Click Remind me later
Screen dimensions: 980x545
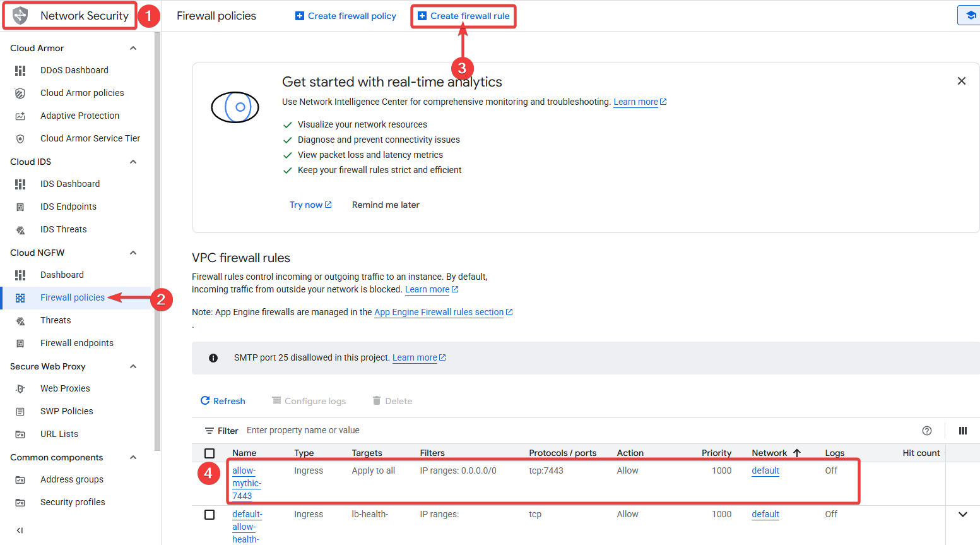pos(386,205)
